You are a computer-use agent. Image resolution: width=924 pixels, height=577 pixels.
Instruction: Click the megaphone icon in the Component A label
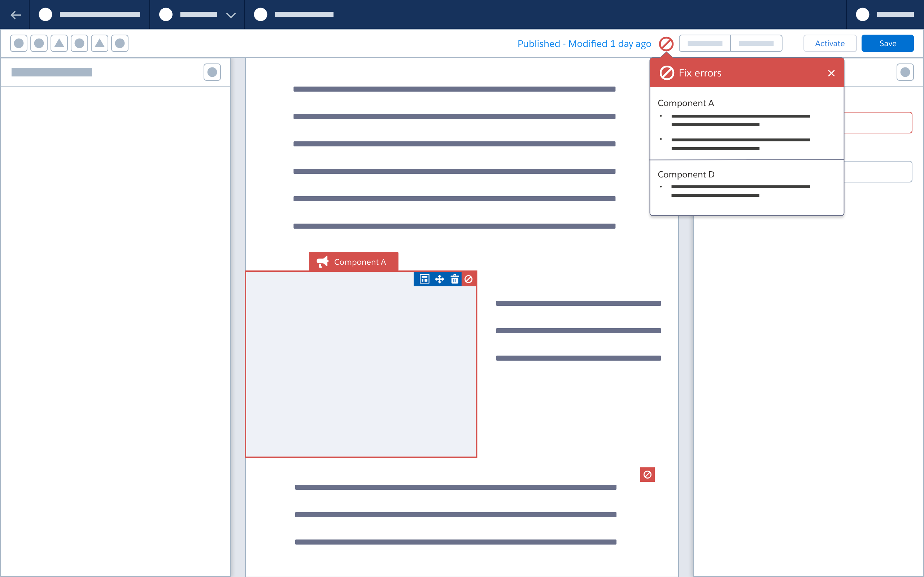(x=323, y=261)
